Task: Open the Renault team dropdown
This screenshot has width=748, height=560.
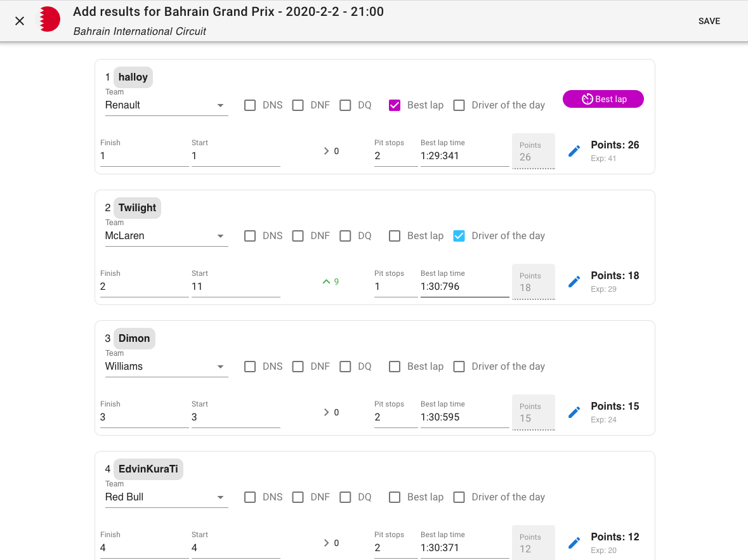Action: click(x=166, y=105)
